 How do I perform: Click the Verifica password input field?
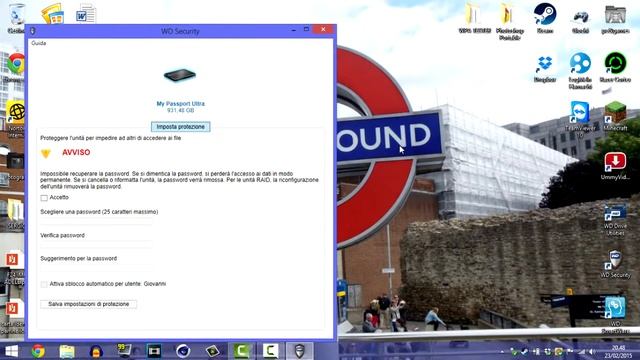96,244
